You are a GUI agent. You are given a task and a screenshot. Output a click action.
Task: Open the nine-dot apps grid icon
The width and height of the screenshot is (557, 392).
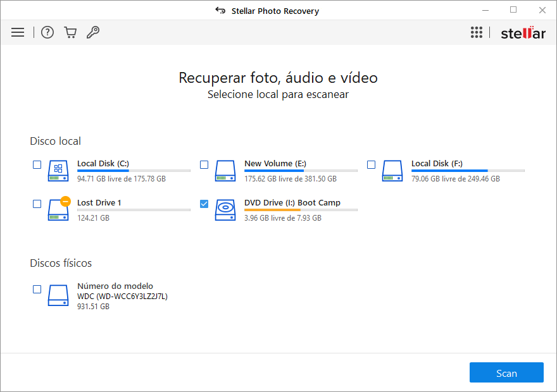(477, 32)
